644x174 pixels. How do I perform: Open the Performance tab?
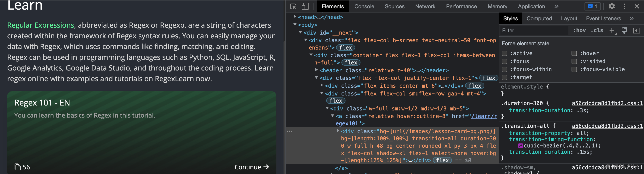(461, 6)
